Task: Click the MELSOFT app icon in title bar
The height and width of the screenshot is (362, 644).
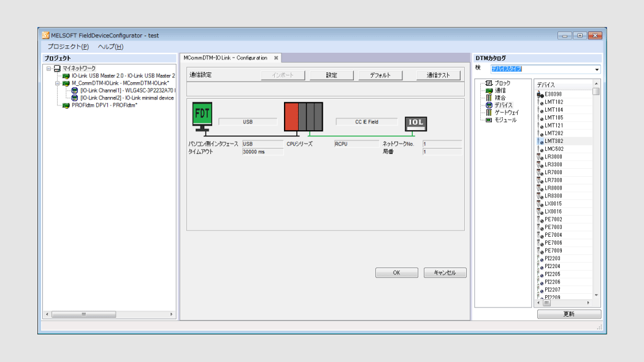Action: click(45, 36)
